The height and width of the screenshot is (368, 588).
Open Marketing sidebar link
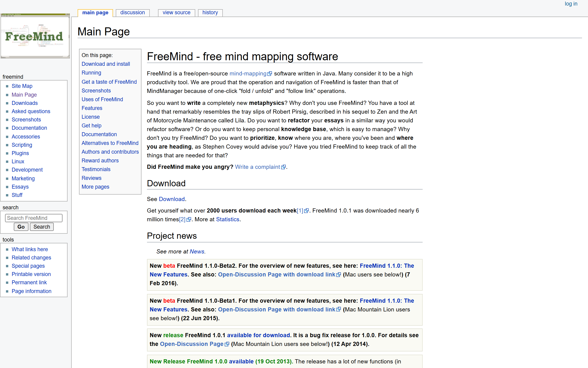(23, 178)
